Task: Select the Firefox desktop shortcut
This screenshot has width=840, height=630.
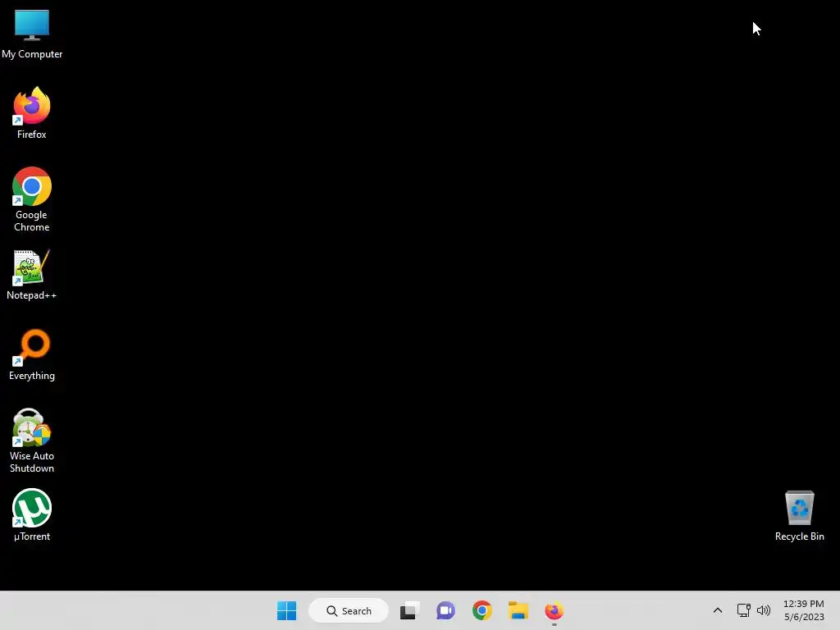Action: pyautogui.click(x=32, y=113)
